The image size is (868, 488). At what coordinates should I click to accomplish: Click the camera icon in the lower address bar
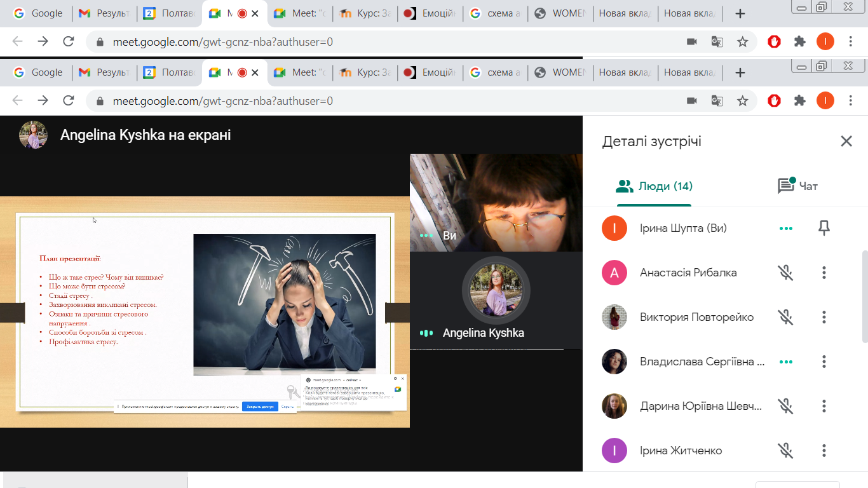click(692, 100)
